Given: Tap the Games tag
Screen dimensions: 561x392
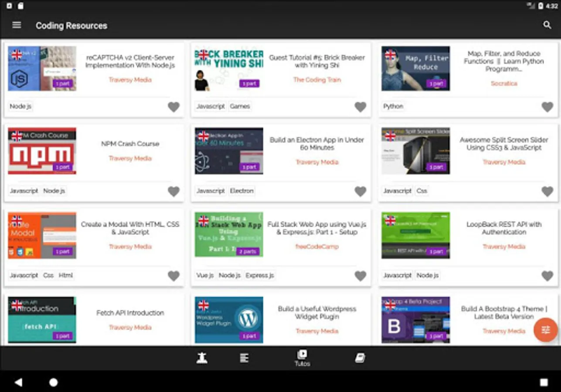Looking at the screenshot, I should 240,106.
